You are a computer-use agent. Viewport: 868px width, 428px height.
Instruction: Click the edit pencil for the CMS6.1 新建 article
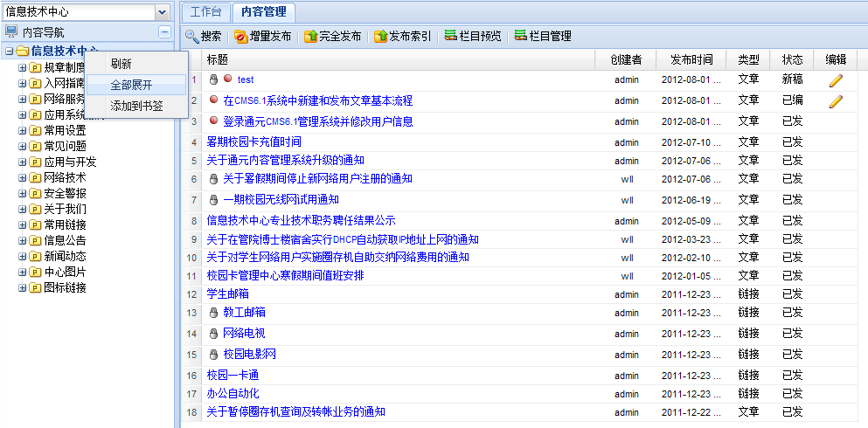tap(836, 101)
